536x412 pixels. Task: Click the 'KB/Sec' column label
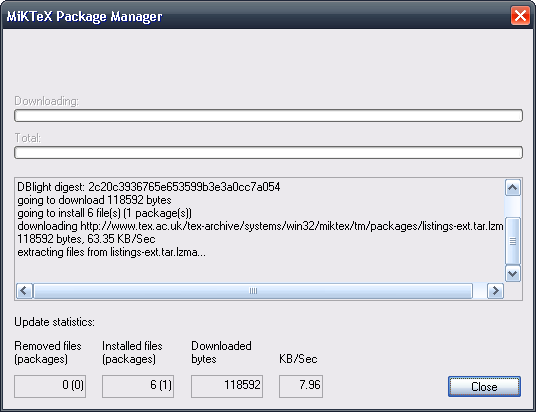coord(298,359)
